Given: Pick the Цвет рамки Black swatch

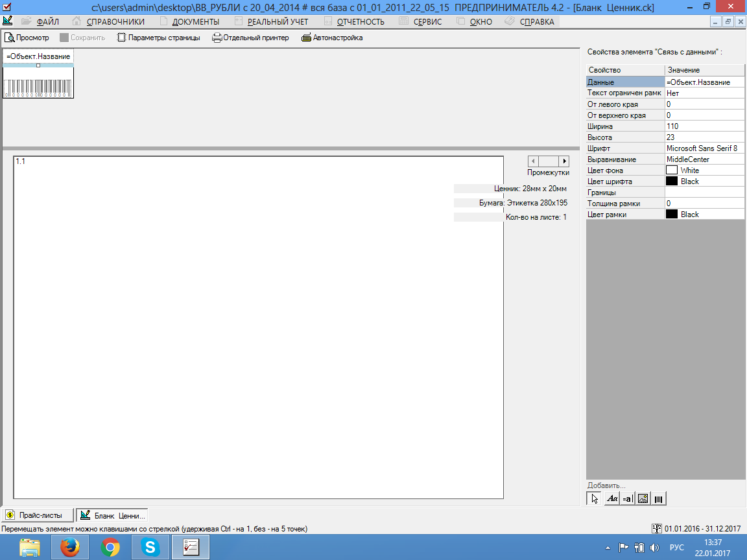Looking at the screenshot, I should click(x=672, y=215).
